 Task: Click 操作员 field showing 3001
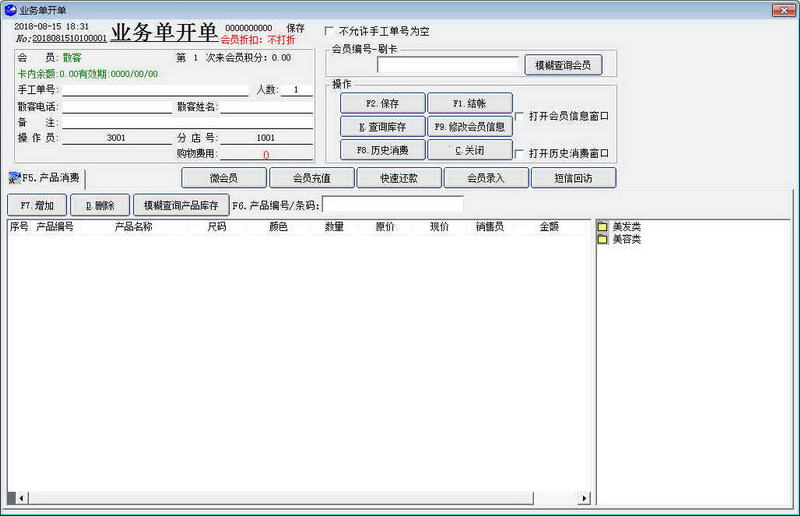(x=117, y=138)
